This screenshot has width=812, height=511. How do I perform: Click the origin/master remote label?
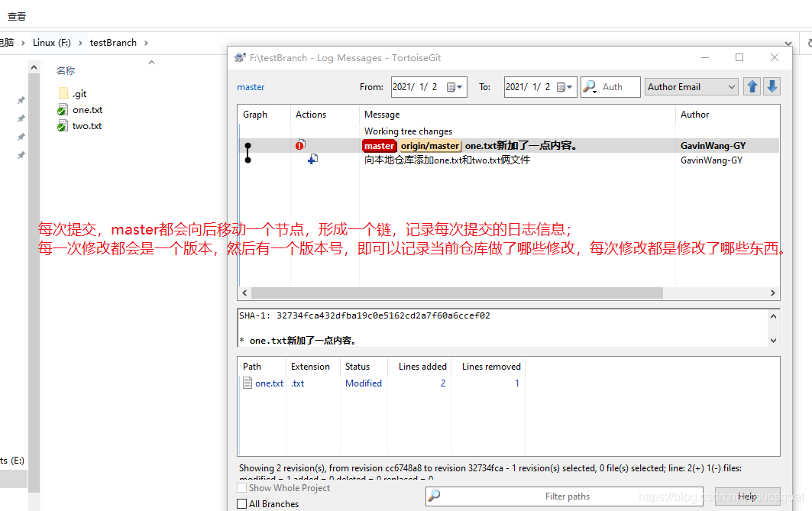[430, 146]
